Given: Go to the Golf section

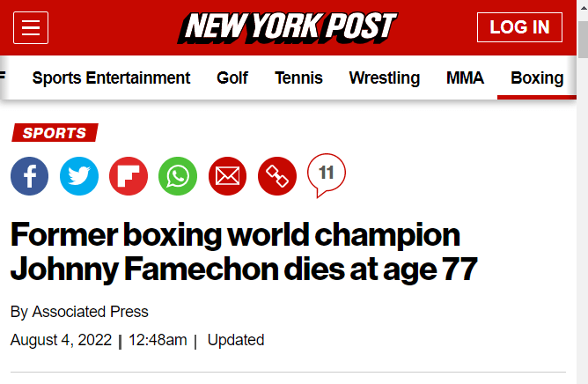Looking at the screenshot, I should coord(232,78).
